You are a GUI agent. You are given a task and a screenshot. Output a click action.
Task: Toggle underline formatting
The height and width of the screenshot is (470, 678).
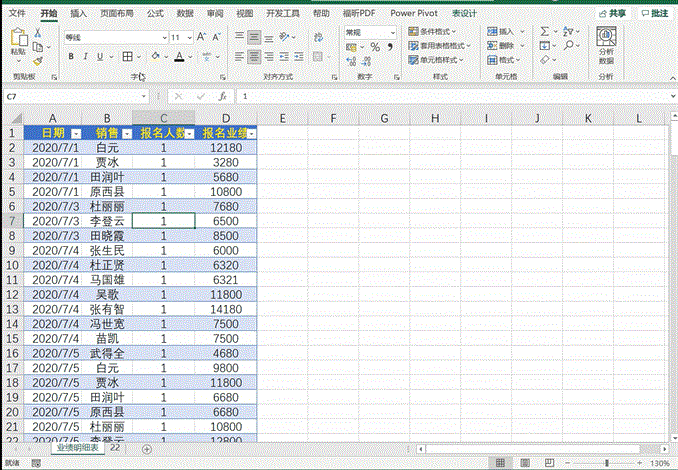[x=101, y=57]
